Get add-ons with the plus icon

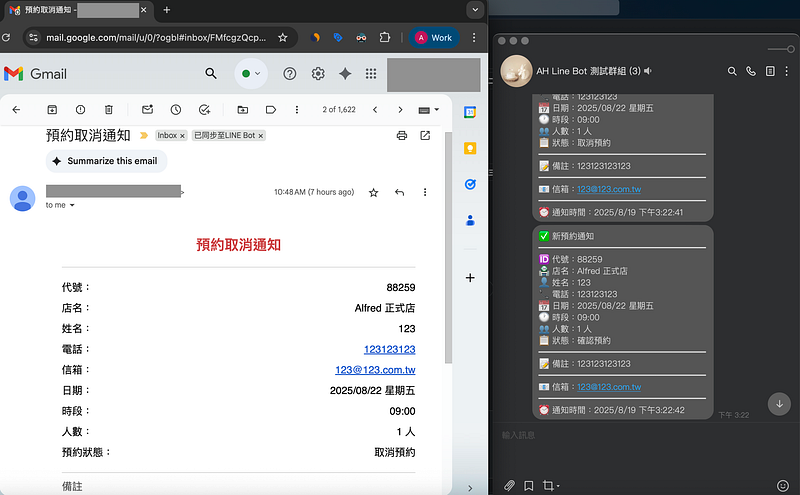pyautogui.click(x=470, y=278)
